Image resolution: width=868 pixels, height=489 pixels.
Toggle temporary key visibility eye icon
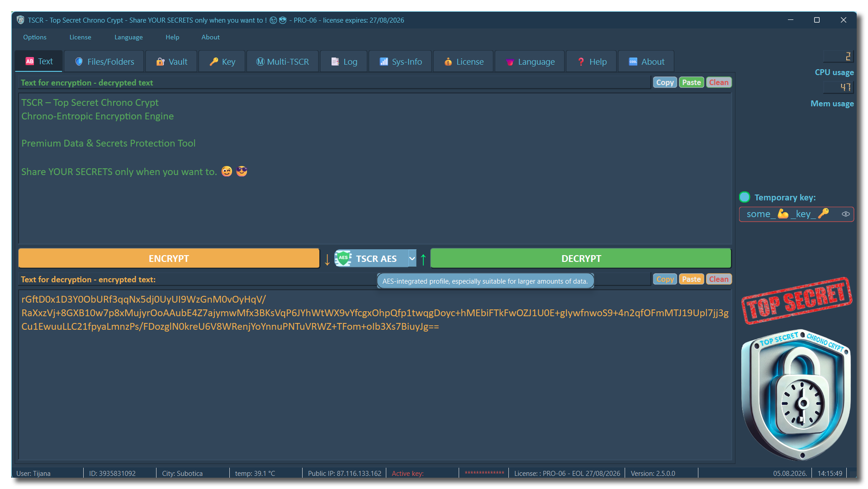point(845,214)
